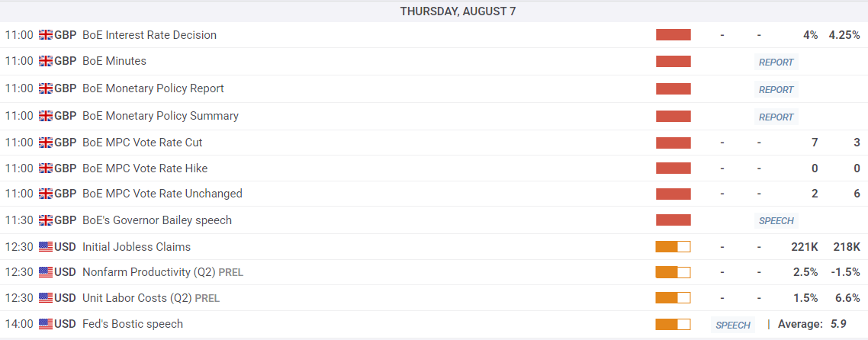Click red volatility bar for BoE Minutes

(x=673, y=61)
